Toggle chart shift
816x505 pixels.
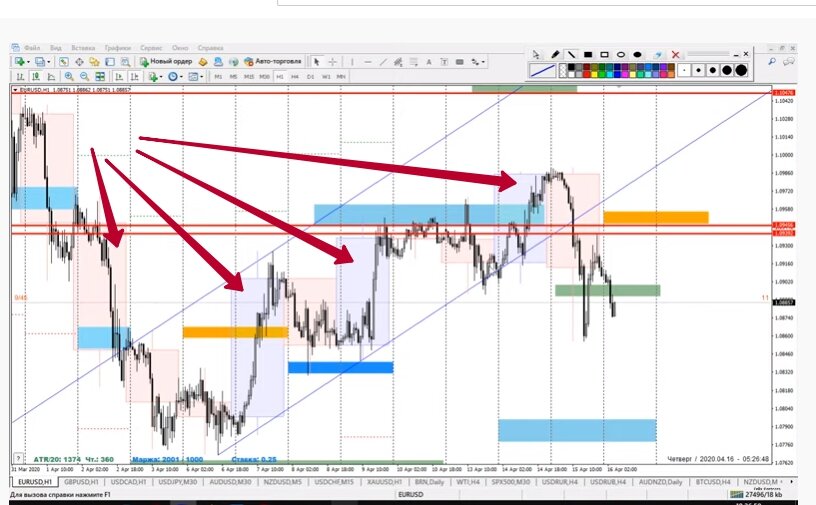click(x=134, y=77)
